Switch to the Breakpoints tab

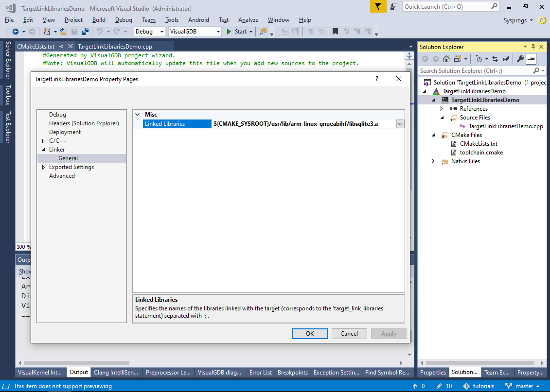pos(293,373)
